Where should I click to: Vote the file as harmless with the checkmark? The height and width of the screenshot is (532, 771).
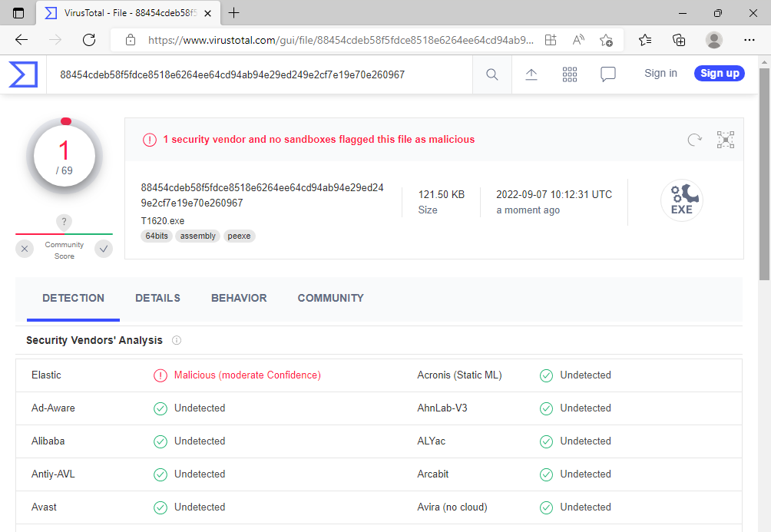[x=104, y=249]
